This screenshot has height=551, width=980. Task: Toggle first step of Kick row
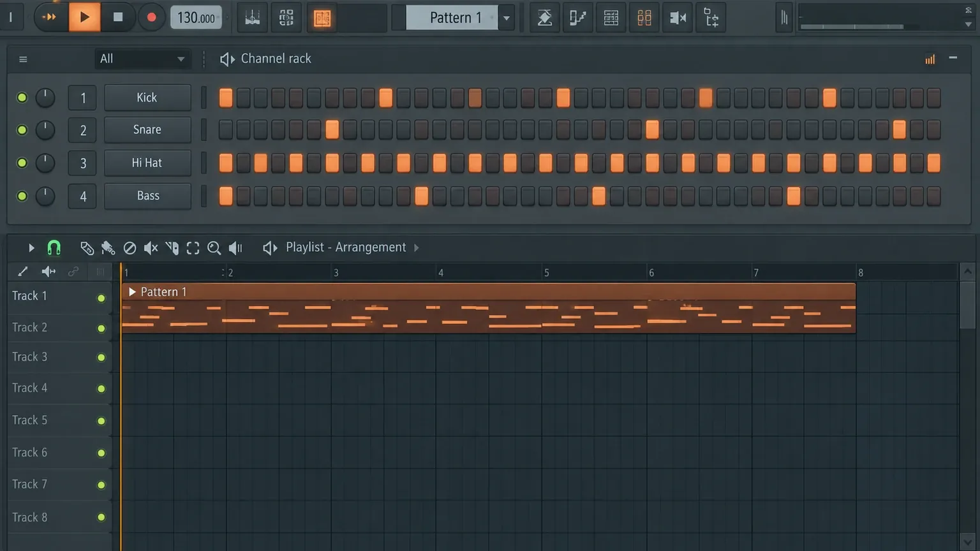[226, 98]
